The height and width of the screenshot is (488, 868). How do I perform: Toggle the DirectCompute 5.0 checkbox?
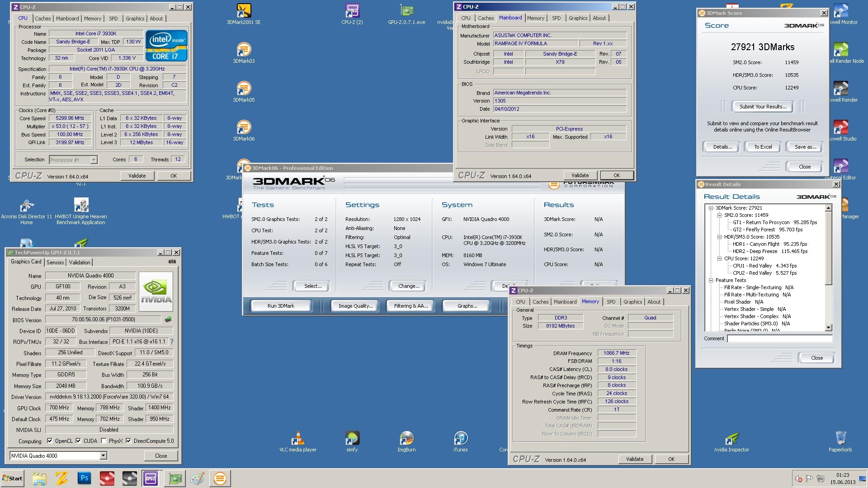tap(128, 441)
